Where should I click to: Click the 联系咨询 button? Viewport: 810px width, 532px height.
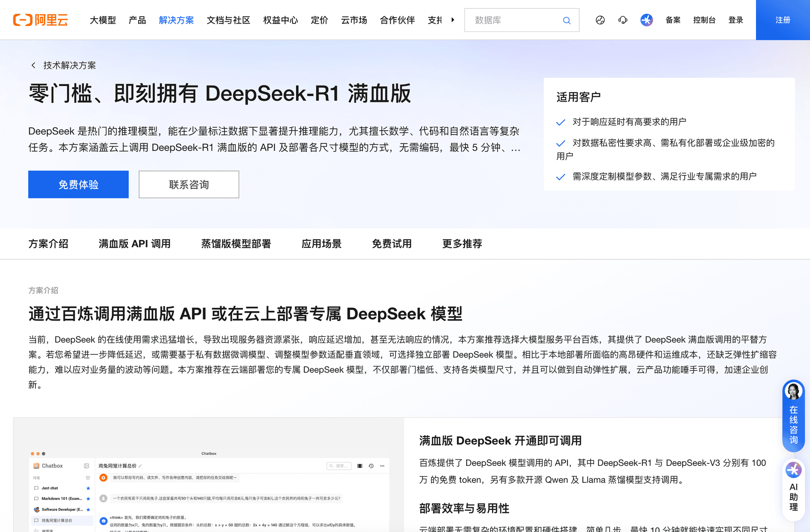pos(189,184)
